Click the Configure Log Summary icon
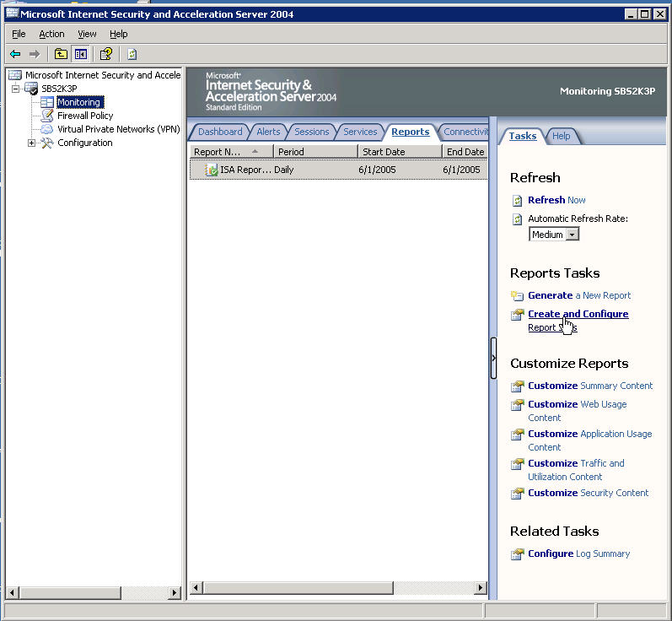 click(518, 554)
